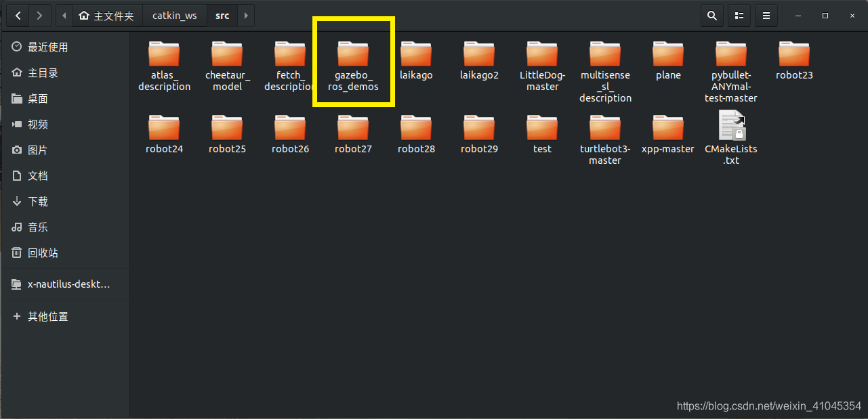Select the xpp-master folder icon
Viewport: 868px width, 419px height.
point(668,127)
